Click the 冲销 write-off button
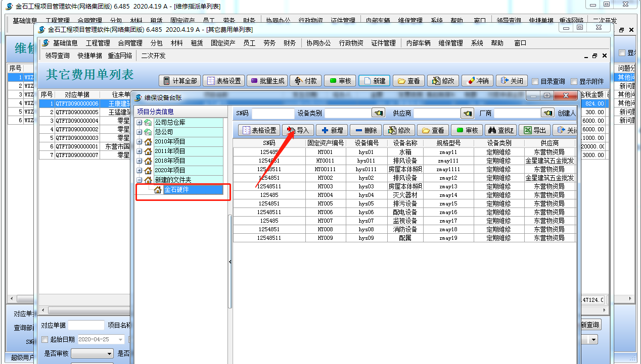 477,81
